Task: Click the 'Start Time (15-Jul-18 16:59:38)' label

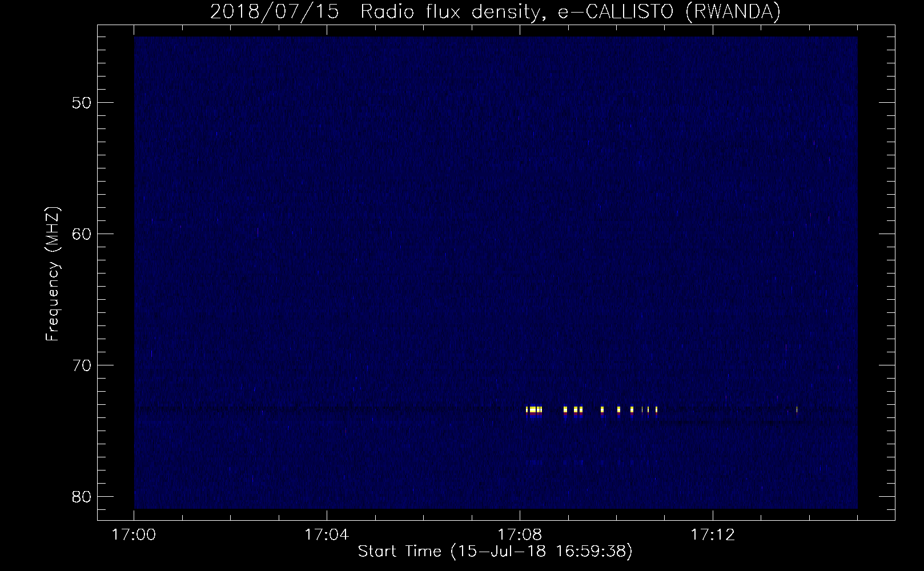Action: click(x=495, y=551)
